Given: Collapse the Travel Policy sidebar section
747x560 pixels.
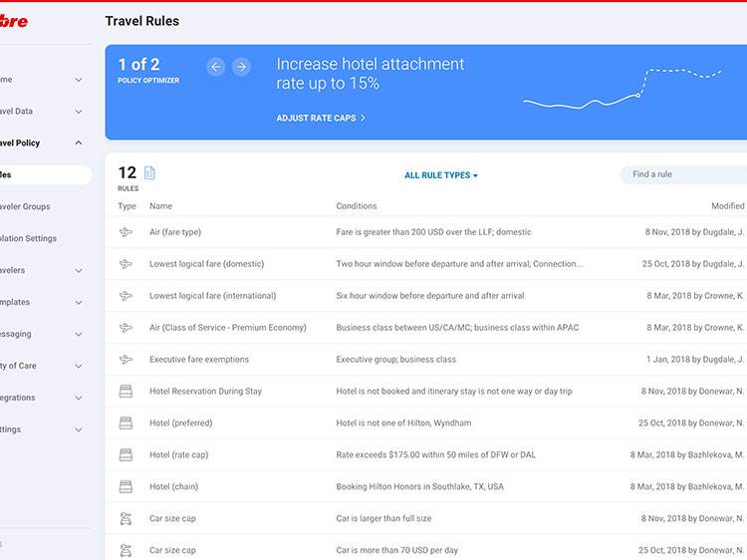Looking at the screenshot, I should [x=79, y=143].
